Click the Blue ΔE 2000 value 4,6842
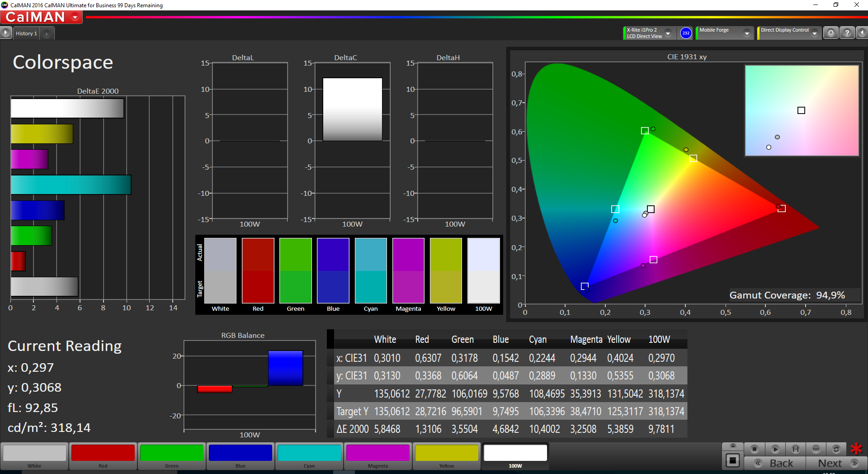 tap(505, 429)
